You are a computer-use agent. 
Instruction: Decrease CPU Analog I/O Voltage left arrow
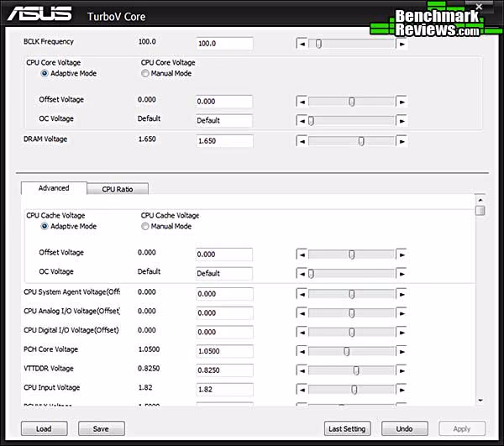click(302, 313)
